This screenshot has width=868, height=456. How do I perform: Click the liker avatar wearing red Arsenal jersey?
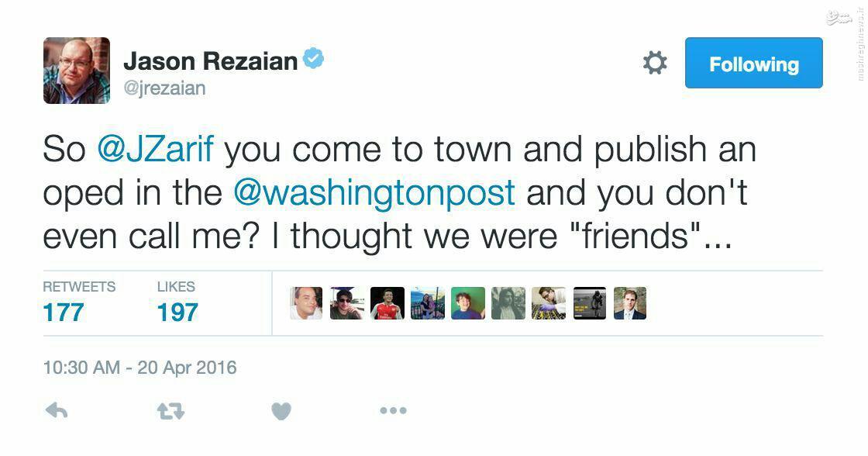[x=387, y=303]
